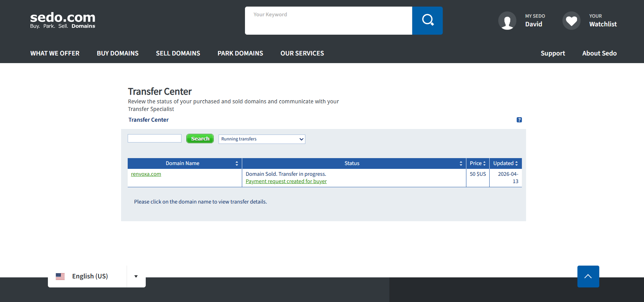This screenshot has width=644, height=302.
Task: Open the OUR SERVICES menu
Action: tap(302, 53)
